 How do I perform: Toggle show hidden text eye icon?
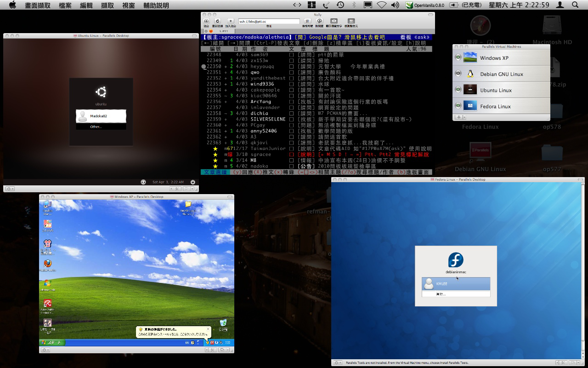click(x=334, y=21)
